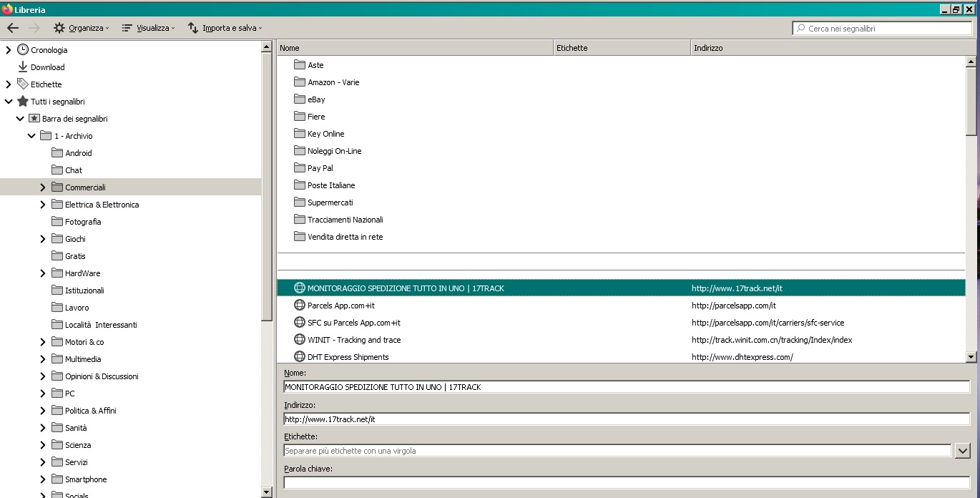Expand the Commerciali folder chevron
The height and width of the screenshot is (498, 980).
tap(43, 187)
